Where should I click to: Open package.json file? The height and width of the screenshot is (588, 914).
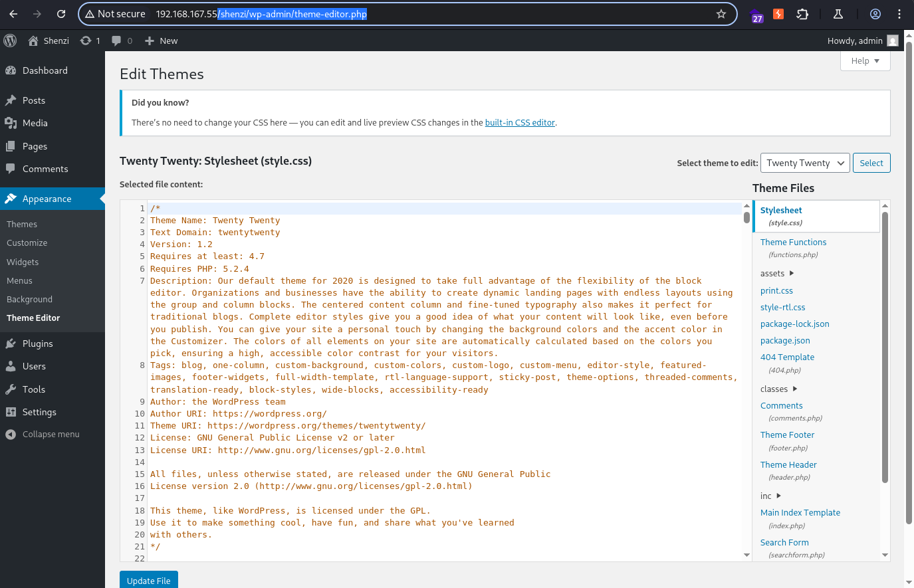785,340
